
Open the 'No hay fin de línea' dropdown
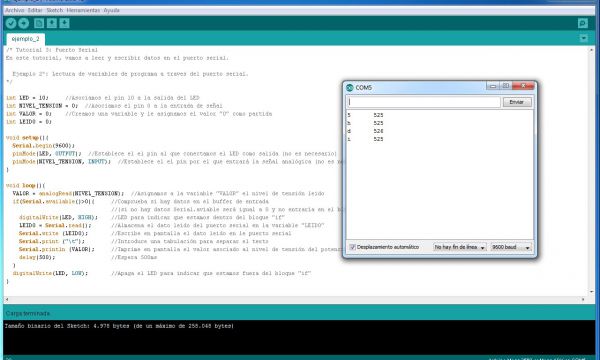click(460, 248)
